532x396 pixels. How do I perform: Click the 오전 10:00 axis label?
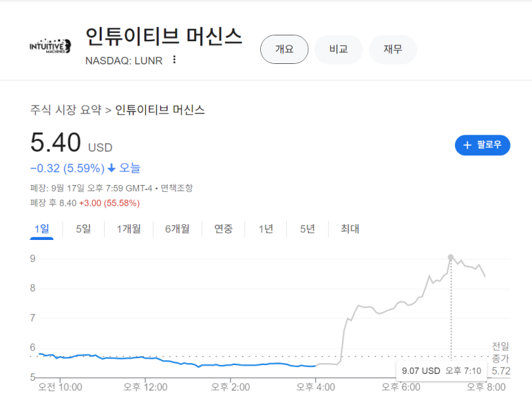[x=60, y=387]
